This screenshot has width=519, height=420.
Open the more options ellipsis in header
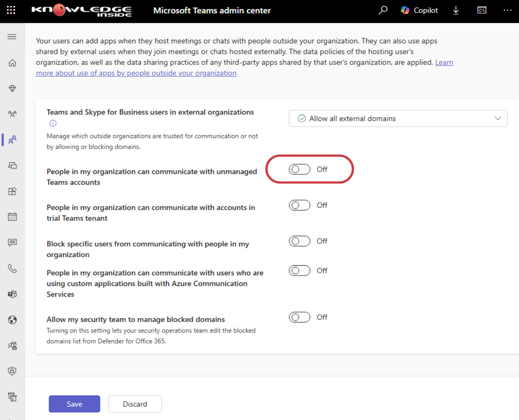[507, 10]
